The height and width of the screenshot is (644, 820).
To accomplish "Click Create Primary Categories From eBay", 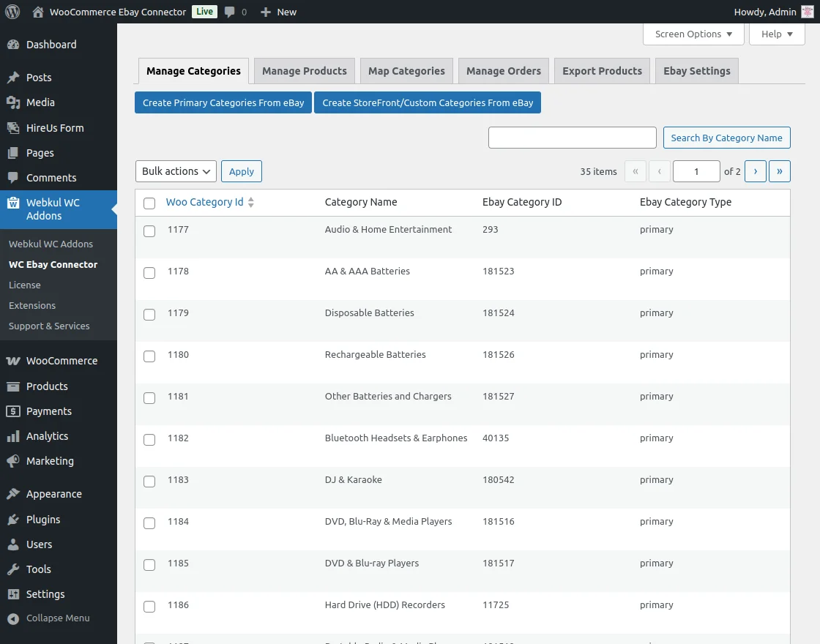I will pos(223,102).
